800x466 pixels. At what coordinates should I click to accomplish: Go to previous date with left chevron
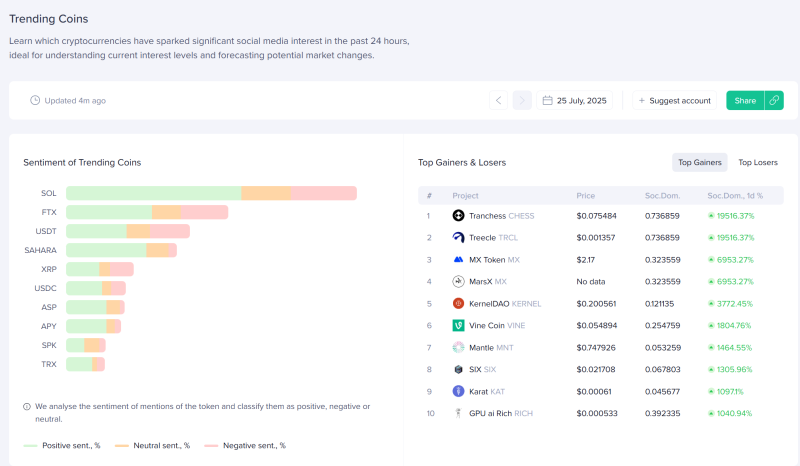tap(498, 101)
